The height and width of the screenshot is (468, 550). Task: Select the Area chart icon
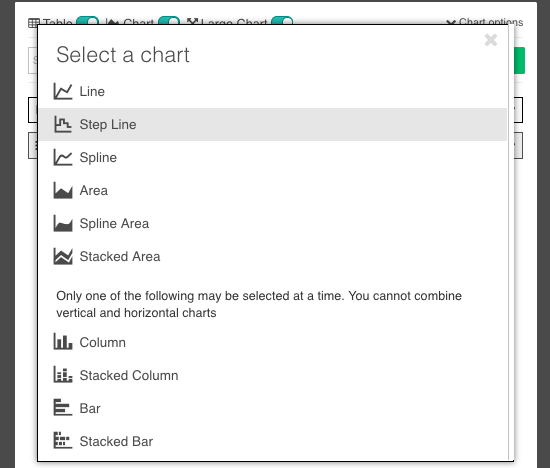(x=63, y=190)
